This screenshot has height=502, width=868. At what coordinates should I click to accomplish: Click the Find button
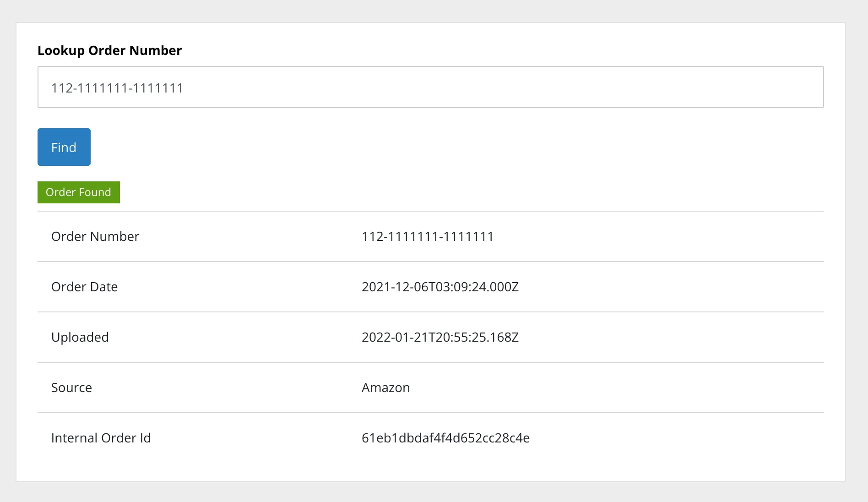coord(64,147)
